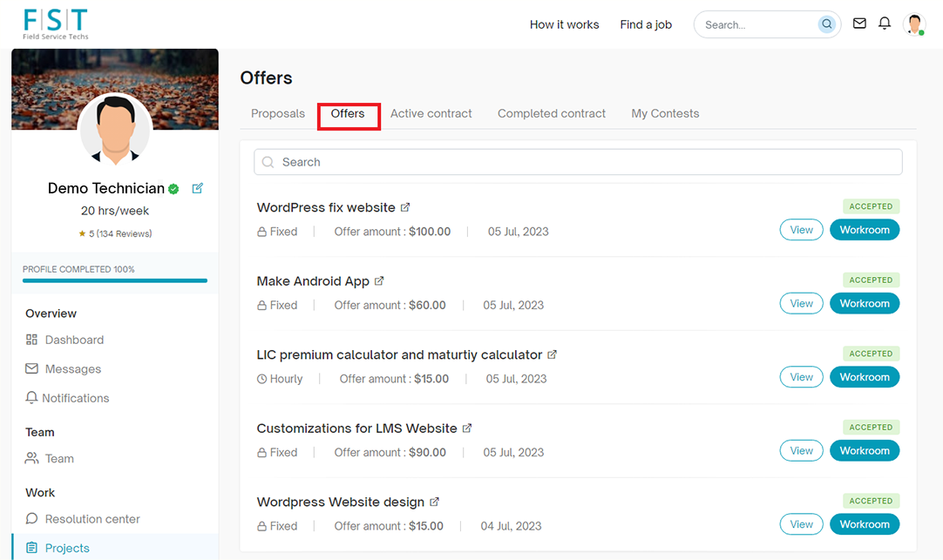943x560 pixels.
Task: Open external link icon beside Make Android App
Action: point(379,281)
